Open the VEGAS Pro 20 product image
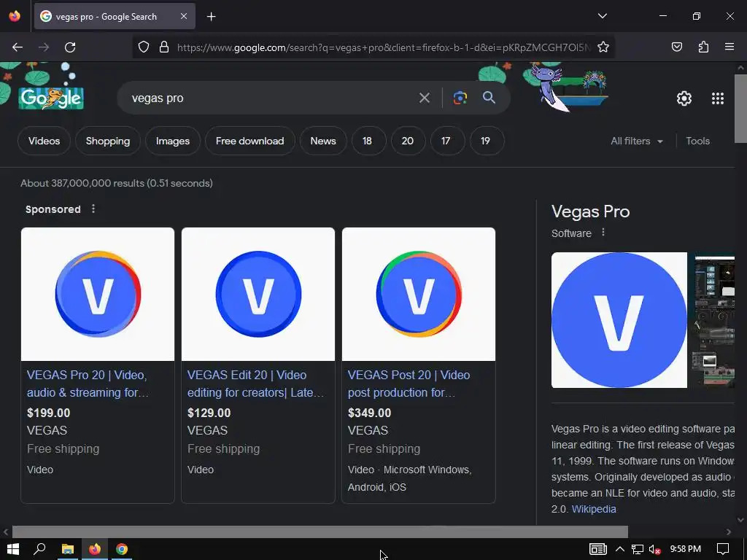Image resolution: width=747 pixels, height=560 pixels. click(x=98, y=294)
